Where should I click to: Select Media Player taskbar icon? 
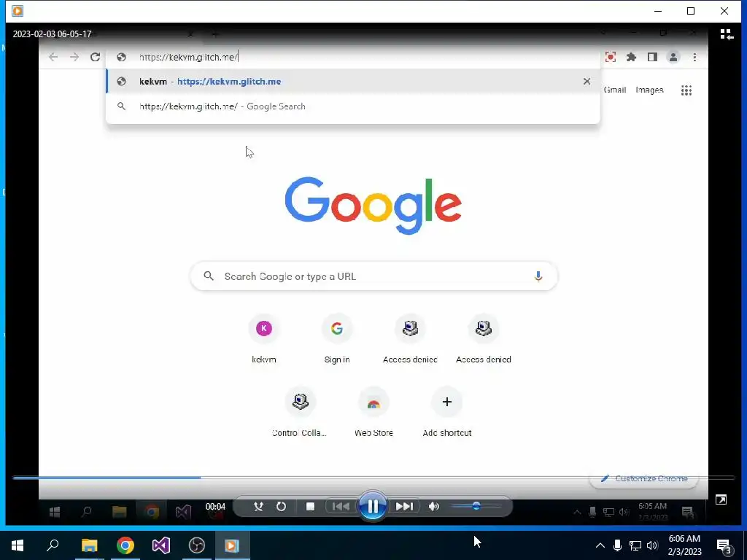[x=233, y=545]
